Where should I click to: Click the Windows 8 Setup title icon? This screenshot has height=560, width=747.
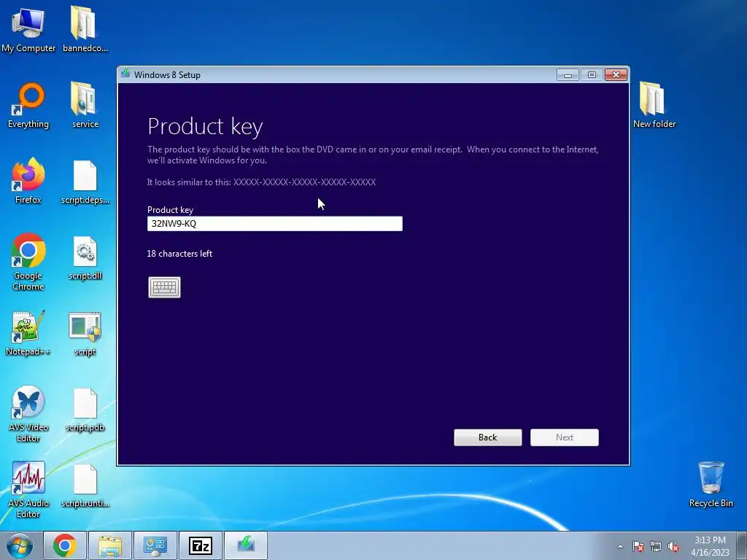pyautogui.click(x=125, y=74)
